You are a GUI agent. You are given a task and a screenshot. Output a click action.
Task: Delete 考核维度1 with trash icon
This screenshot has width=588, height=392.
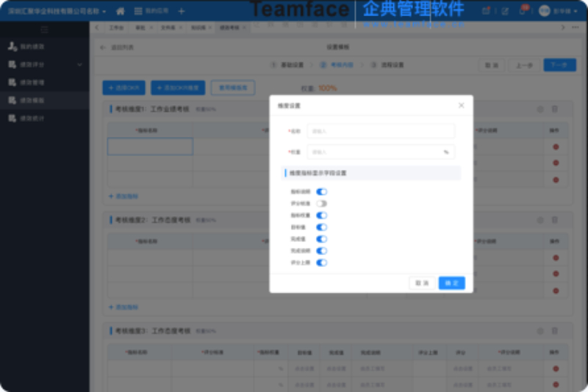click(555, 109)
